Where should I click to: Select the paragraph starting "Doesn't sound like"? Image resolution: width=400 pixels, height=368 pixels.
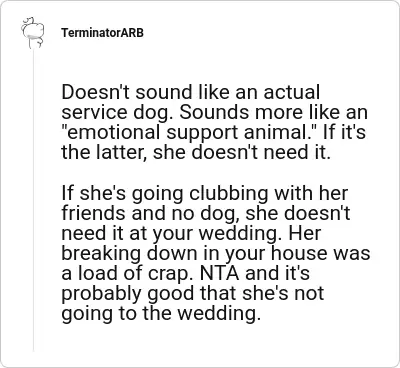click(214, 122)
